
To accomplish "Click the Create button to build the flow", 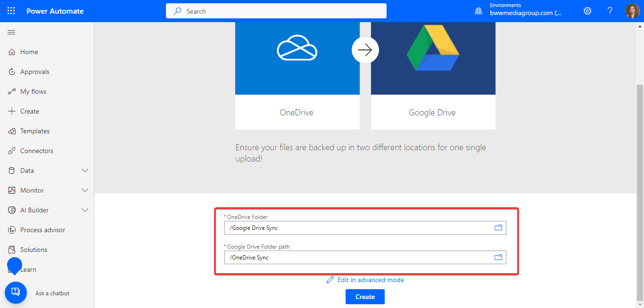I will point(365,296).
